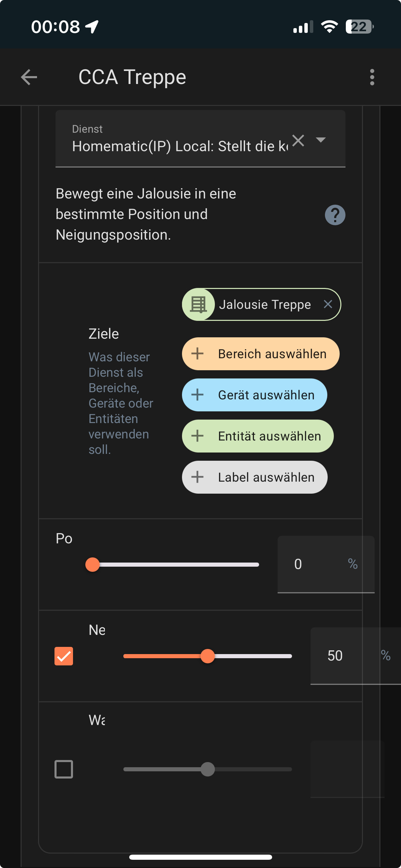
Task: Toggle the orange checked checkbox
Action: tap(64, 656)
